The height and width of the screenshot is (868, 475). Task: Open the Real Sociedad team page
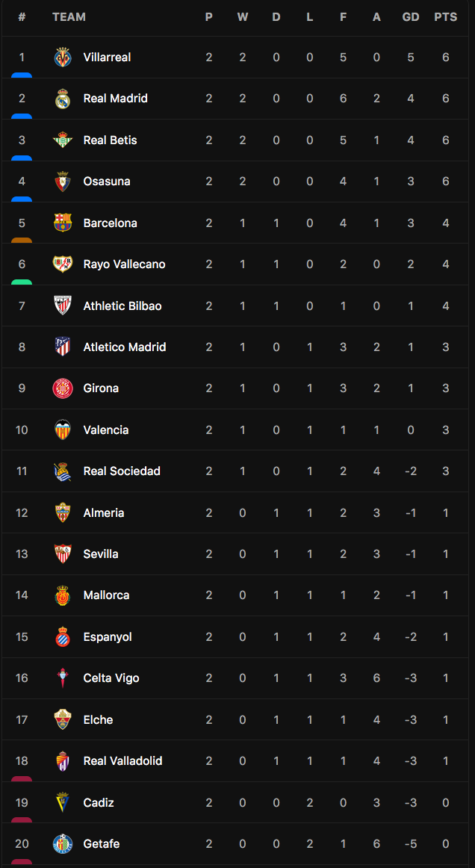pyautogui.click(x=122, y=471)
